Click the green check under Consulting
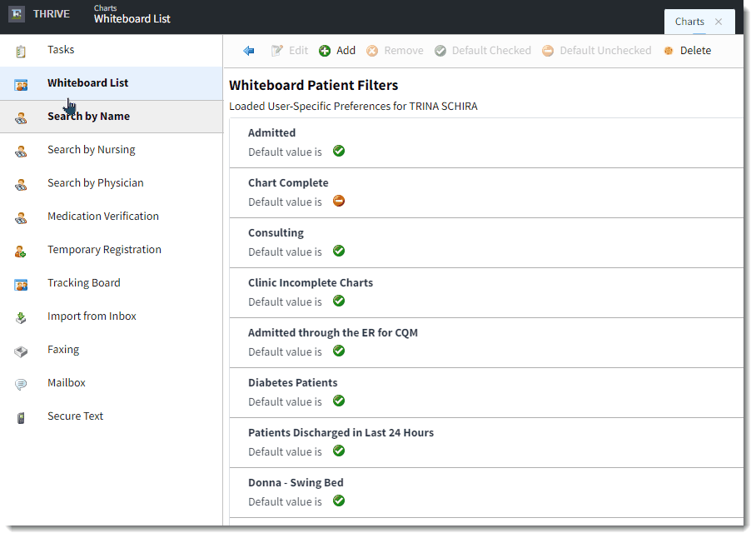The height and width of the screenshot is (538, 756). click(339, 251)
